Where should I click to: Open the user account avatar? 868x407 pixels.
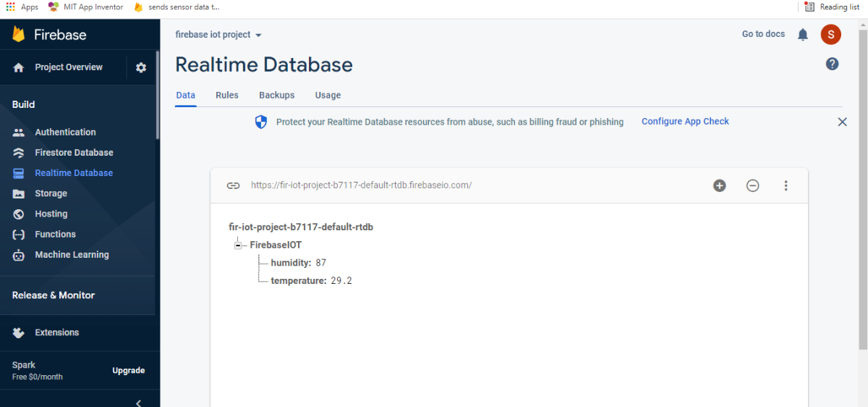point(831,34)
